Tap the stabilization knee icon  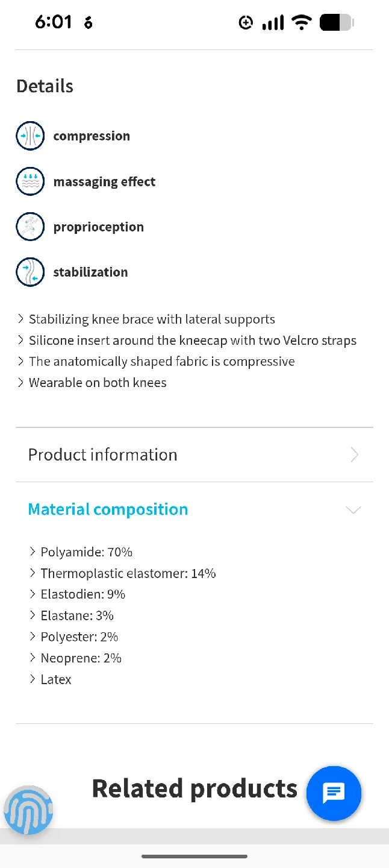[x=30, y=272]
